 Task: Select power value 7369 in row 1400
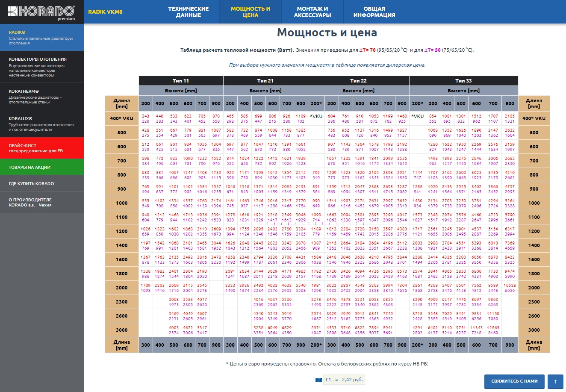pos(510,243)
